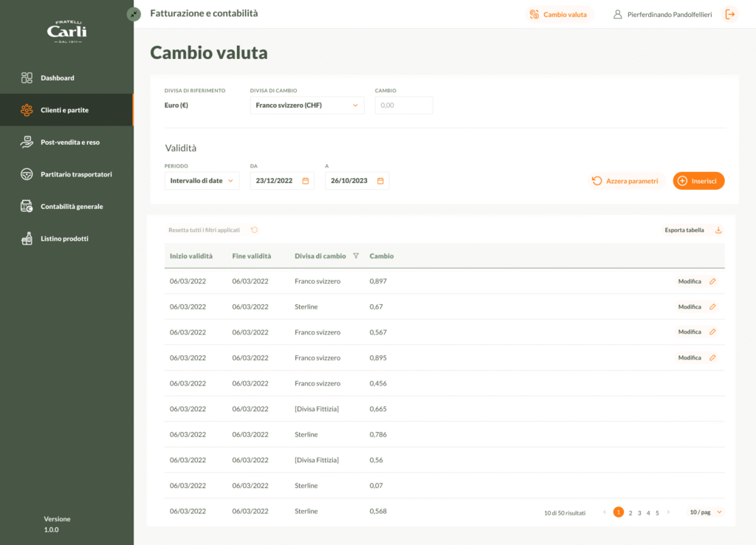
Task: Collapse the sidebar with the arrows icon
Action: pyautogui.click(x=134, y=14)
